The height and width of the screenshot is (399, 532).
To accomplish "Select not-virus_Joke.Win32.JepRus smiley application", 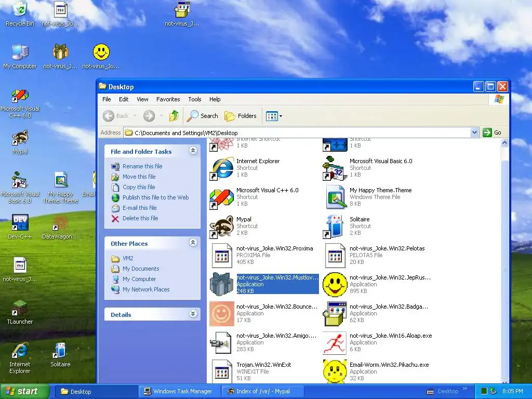I will click(x=377, y=284).
